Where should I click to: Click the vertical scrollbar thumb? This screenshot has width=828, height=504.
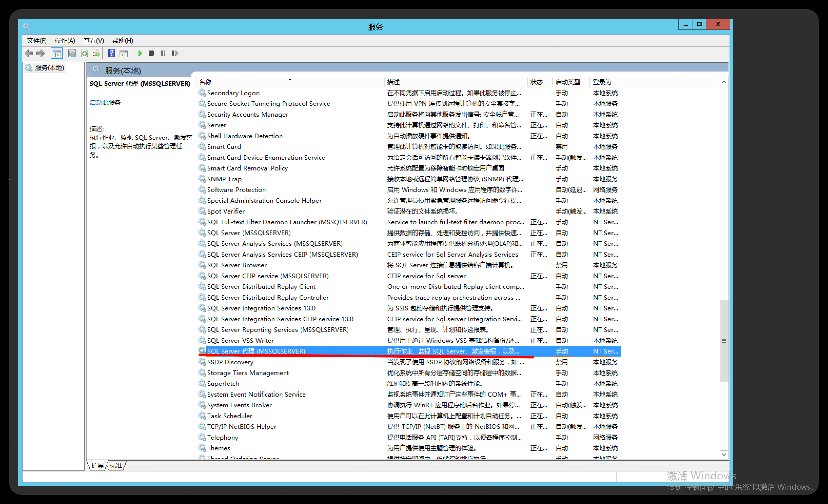(x=724, y=340)
